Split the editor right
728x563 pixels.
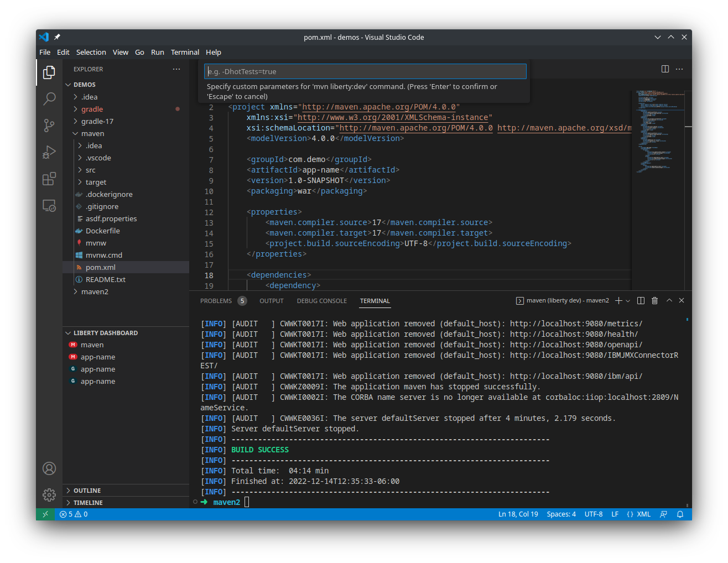pyautogui.click(x=665, y=69)
